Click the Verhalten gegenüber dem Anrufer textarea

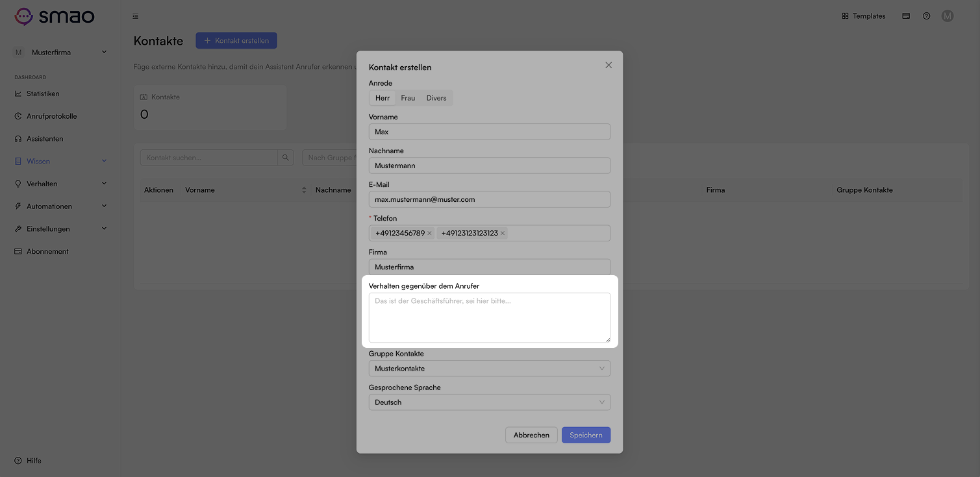point(490,317)
